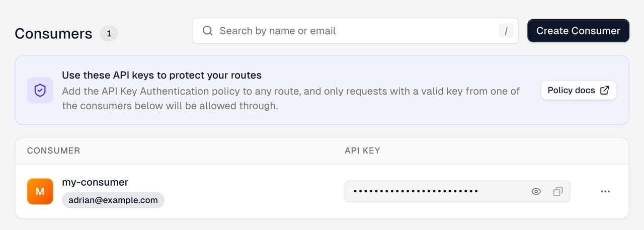644x230 pixels.
Task: Click the banner title about API keys
Action: [x=162, y=75]
